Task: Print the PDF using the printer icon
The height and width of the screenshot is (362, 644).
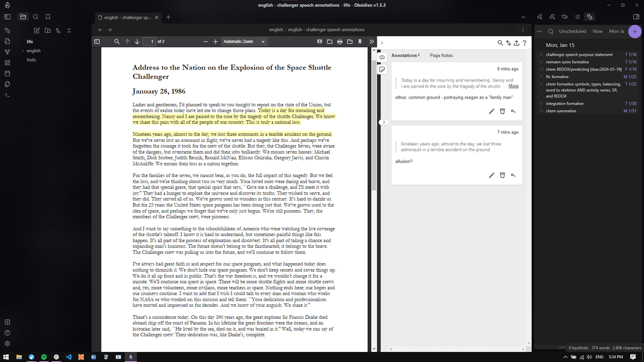Action: 340,42
